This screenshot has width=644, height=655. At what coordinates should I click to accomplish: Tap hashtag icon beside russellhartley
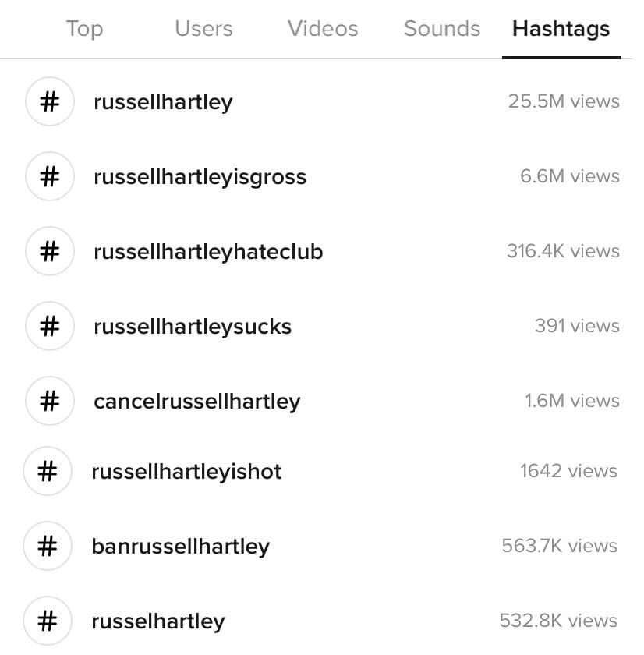tap(50, 101)
